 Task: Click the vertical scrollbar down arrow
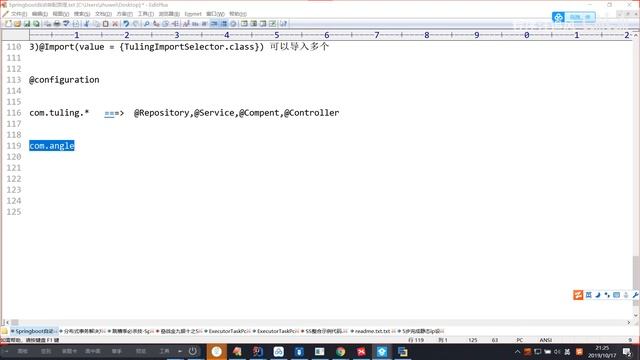[636, 315]
